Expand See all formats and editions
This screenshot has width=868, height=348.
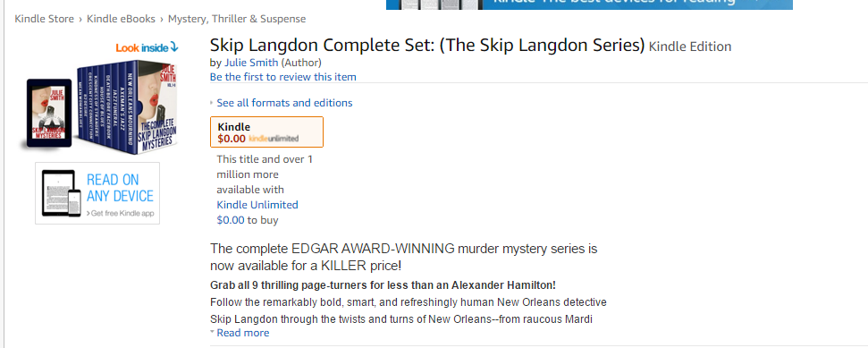[284, 103]
